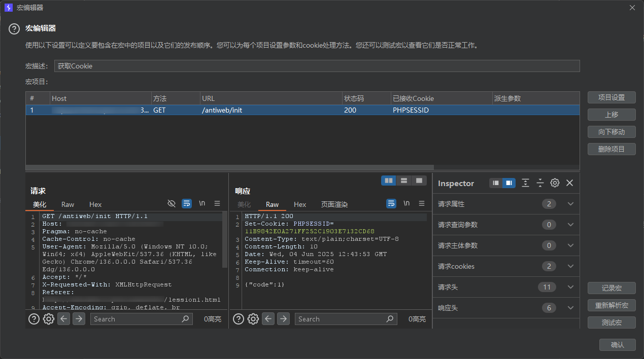Open request panel settings gear
The width and height of the screenshot is (644, 359).
[x=49, y=319]
